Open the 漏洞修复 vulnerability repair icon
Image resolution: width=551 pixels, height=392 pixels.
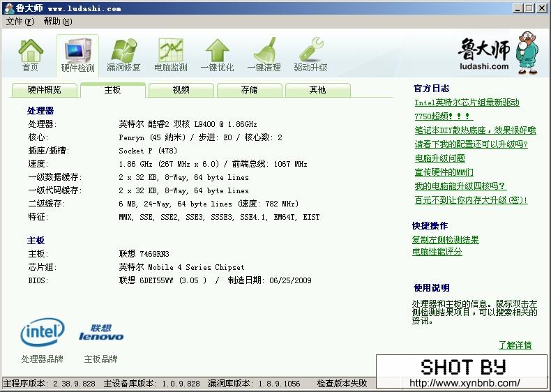pos(123,55)
